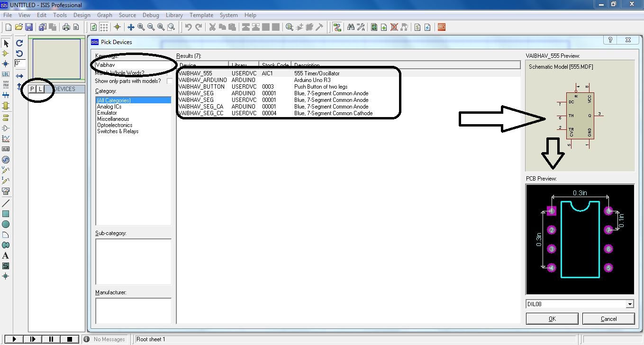644x345 pixels.
Task: Select VAIBHAV_ARDUINO device row
Action: pos(348,80)
